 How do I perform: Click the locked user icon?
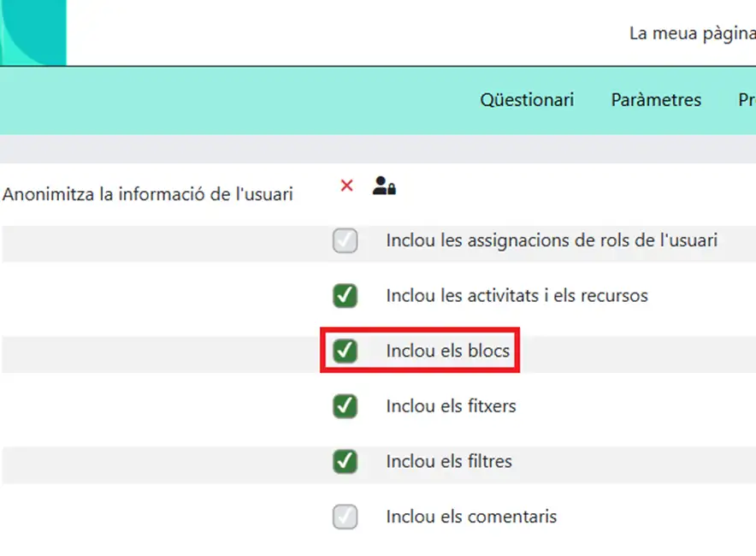click(384, 186)
